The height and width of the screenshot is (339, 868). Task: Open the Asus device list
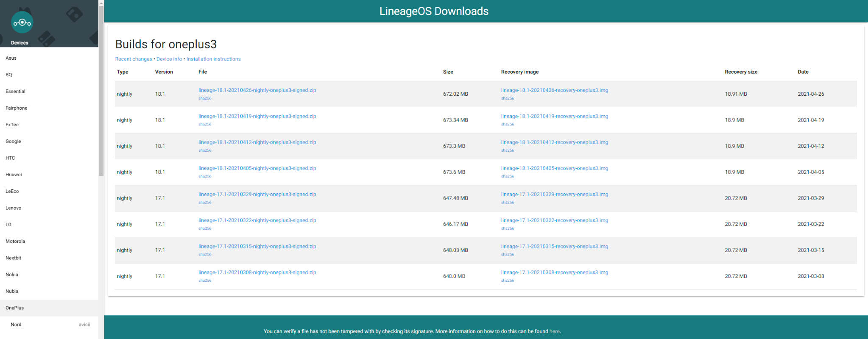tap(49, 58)
